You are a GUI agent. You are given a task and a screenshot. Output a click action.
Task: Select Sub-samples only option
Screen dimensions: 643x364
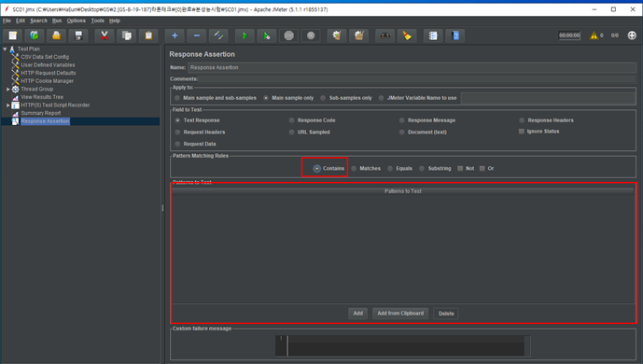click(323, 98)
